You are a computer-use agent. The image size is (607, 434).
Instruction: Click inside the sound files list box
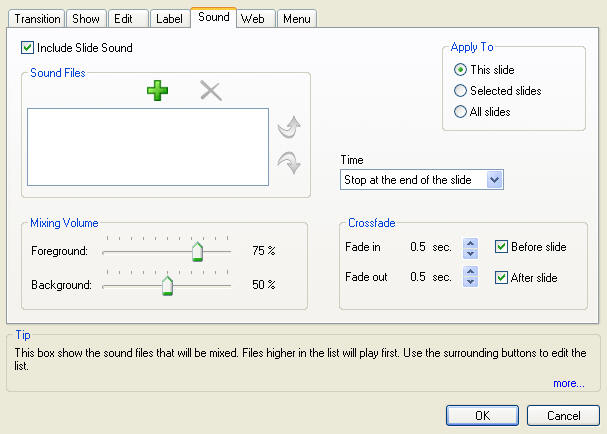click(148, 147)
